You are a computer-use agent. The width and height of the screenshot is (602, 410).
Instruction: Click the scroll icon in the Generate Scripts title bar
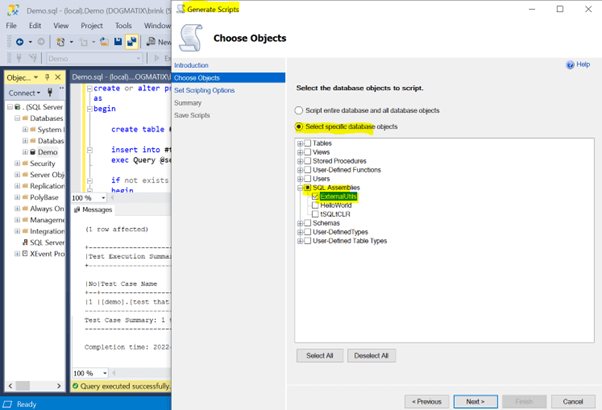coord(180,9)
